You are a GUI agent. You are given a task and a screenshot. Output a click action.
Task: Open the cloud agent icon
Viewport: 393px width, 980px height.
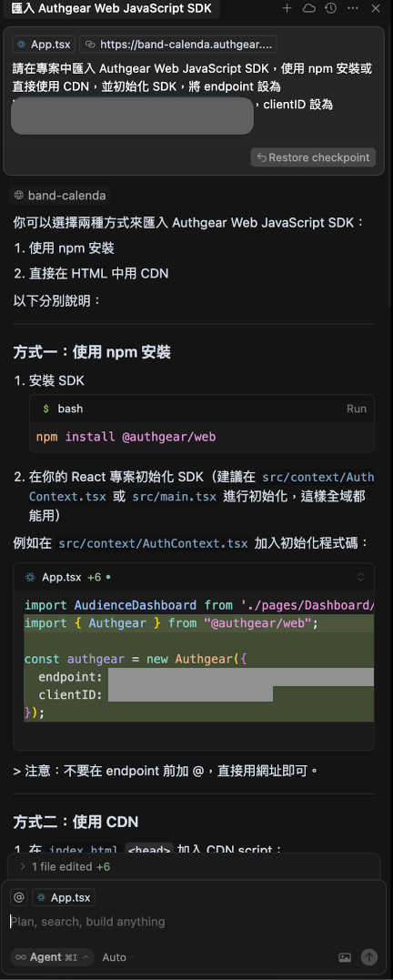[x=308, y=9]
